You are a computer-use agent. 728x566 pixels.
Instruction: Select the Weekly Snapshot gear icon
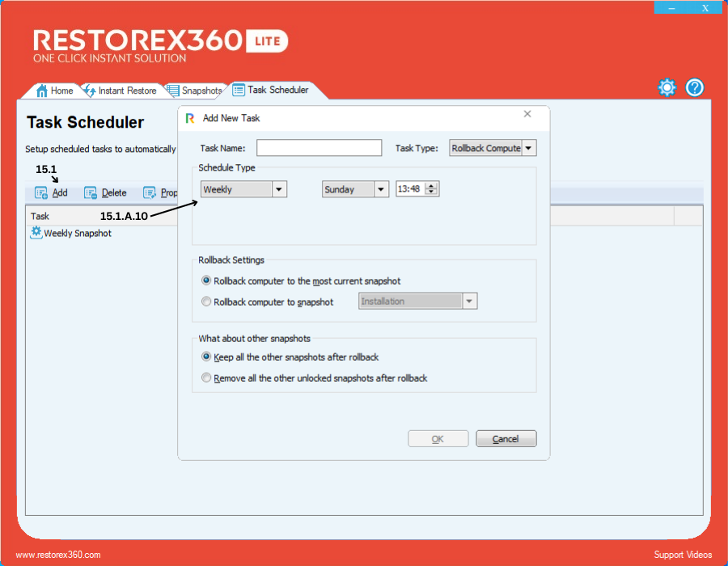36,233
